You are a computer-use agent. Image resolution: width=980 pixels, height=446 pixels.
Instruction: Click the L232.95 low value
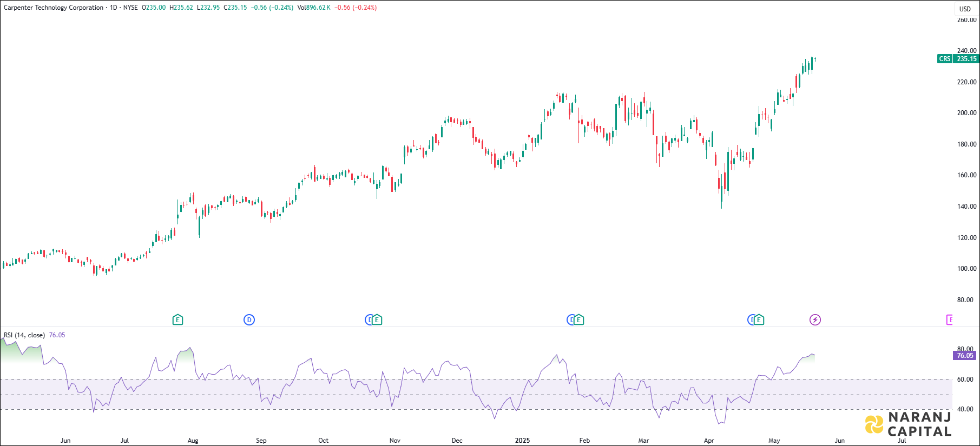[208, 8]
